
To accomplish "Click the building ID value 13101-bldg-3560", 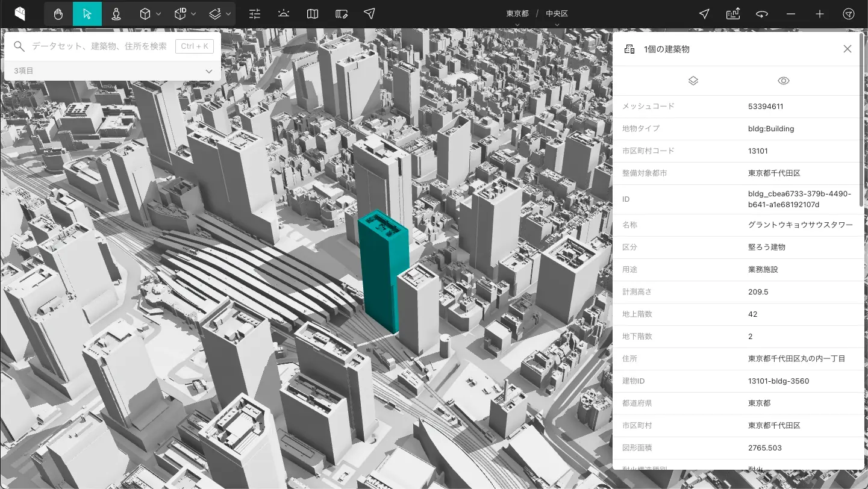I will click(x=779, y=381).
